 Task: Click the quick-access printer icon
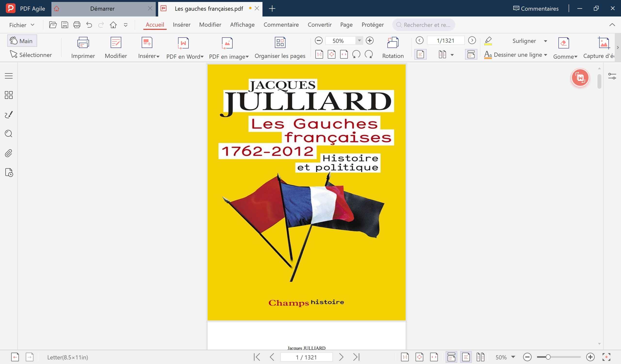[77, 25]
